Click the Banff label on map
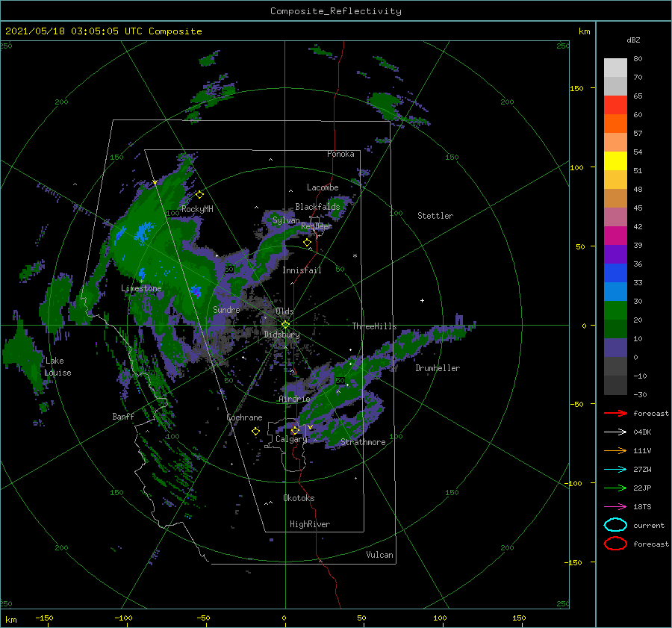 pyautogui.click(x=123, y=417)
